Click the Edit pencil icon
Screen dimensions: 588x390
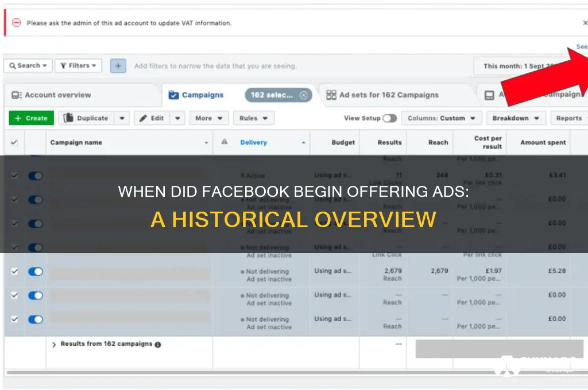point(143,118)
